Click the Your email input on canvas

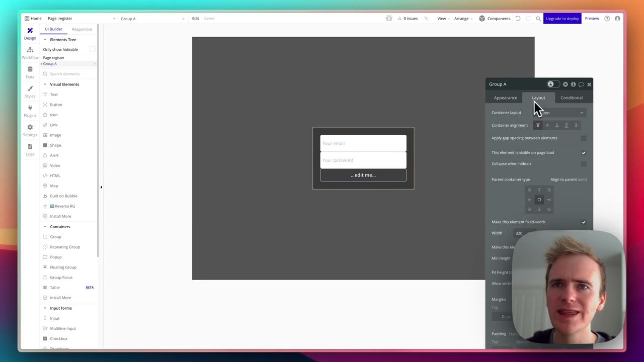pos(363,143)
